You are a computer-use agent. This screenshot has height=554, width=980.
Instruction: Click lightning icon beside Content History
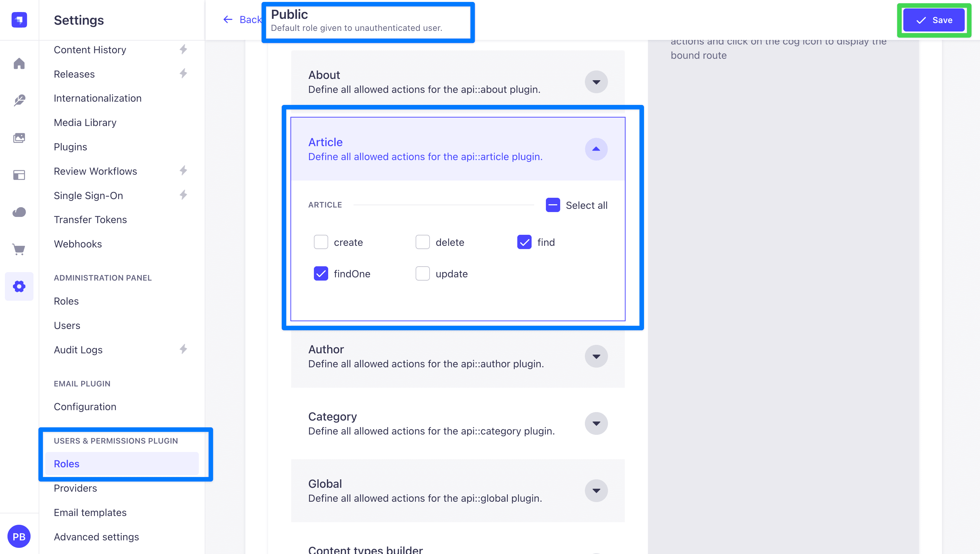click(183, 49)
